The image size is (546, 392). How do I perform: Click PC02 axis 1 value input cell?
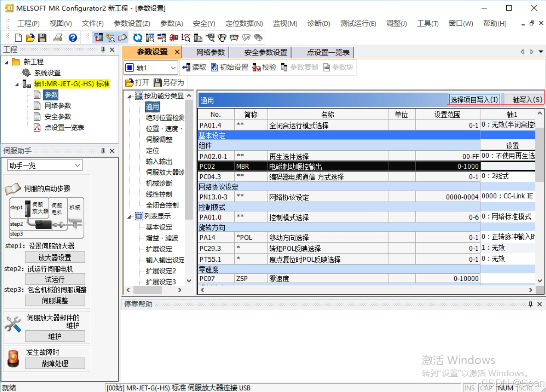click(508, 166)
